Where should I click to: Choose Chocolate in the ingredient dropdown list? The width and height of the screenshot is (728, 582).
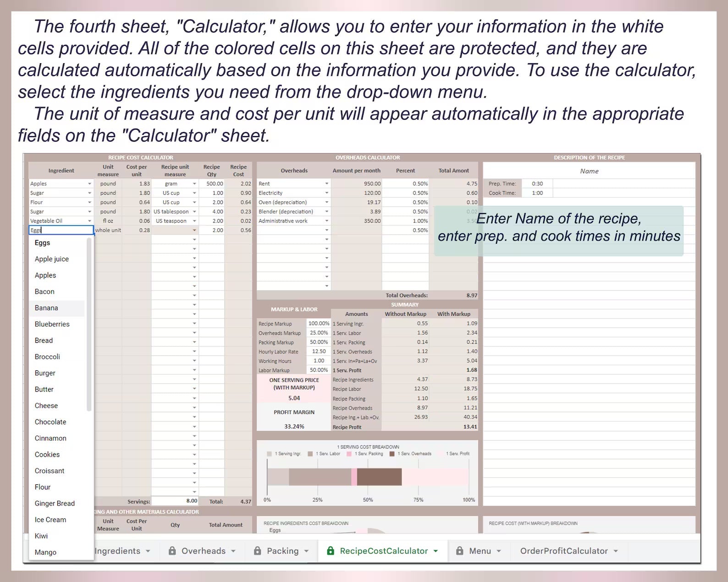(x=50, y=422)
